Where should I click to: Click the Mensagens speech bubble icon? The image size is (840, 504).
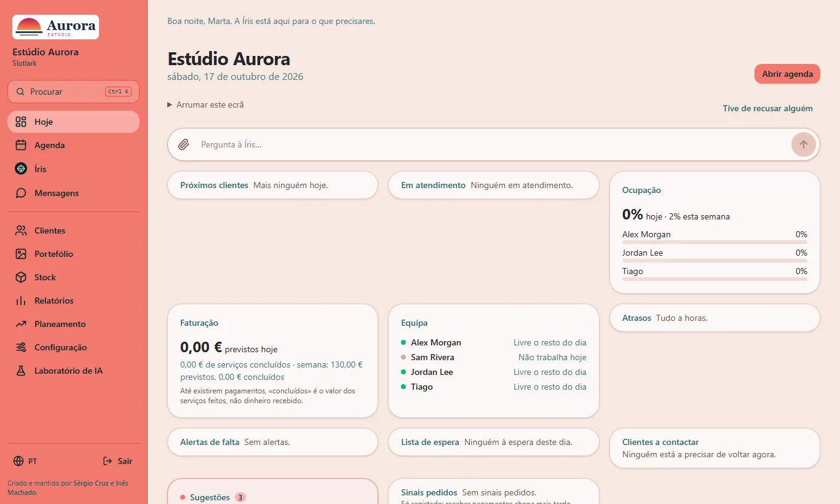(x=21, y=193)
